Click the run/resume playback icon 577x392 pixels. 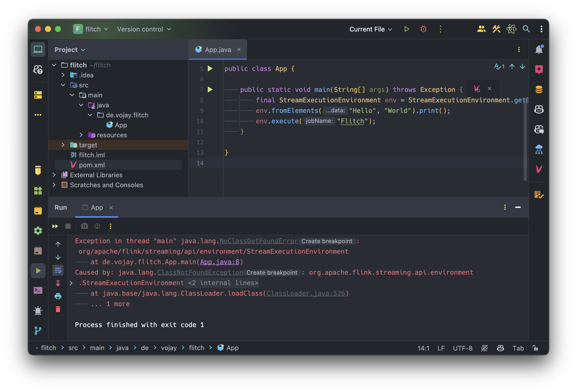pyautogui.click(x=38, y=270)
